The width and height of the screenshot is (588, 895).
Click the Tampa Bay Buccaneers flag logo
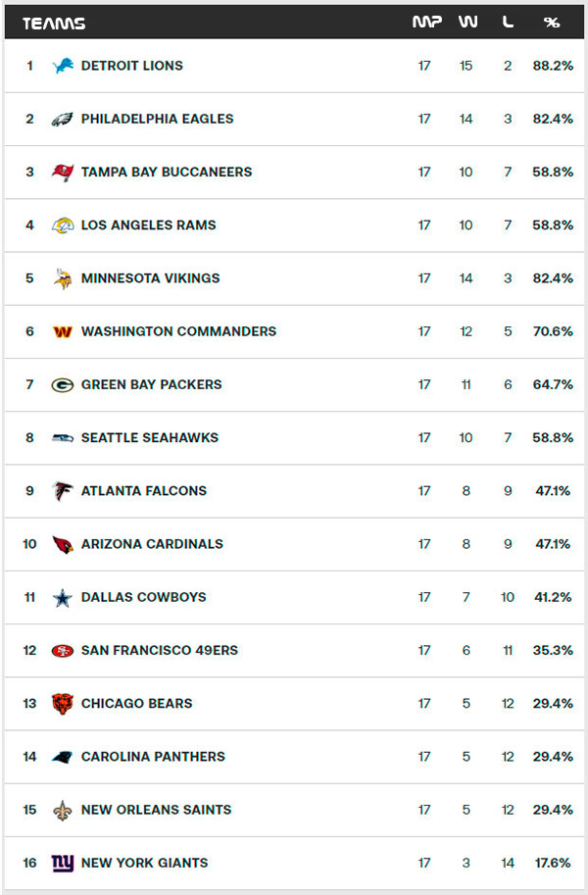tap(63, 173)
